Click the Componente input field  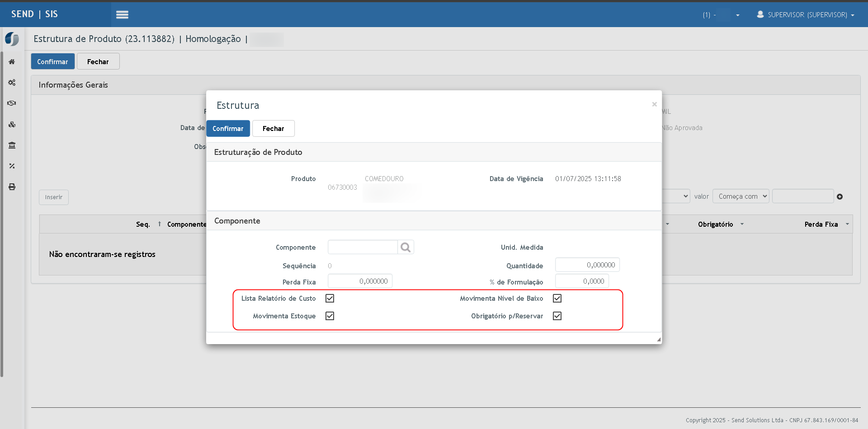click(363, 247)
